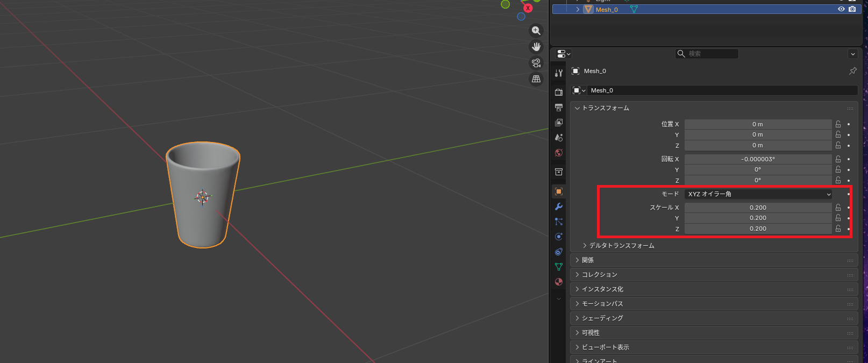Click the Location Z field 0 m
The width and height of the screenshot is (868, 363).
coord(758,145)
